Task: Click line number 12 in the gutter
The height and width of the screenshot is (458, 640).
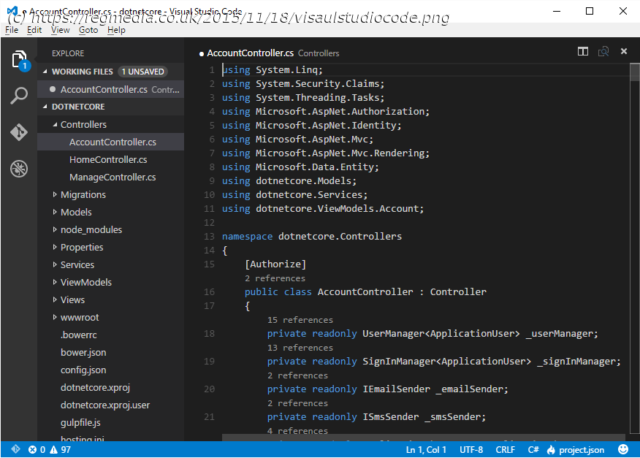Action: (x=209, y=222)
